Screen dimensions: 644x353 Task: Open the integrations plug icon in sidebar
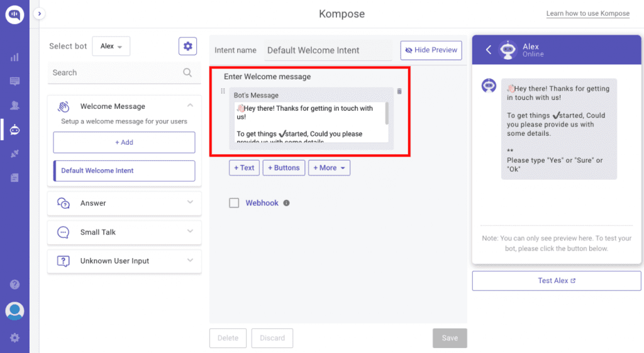[x=14, y=154]
